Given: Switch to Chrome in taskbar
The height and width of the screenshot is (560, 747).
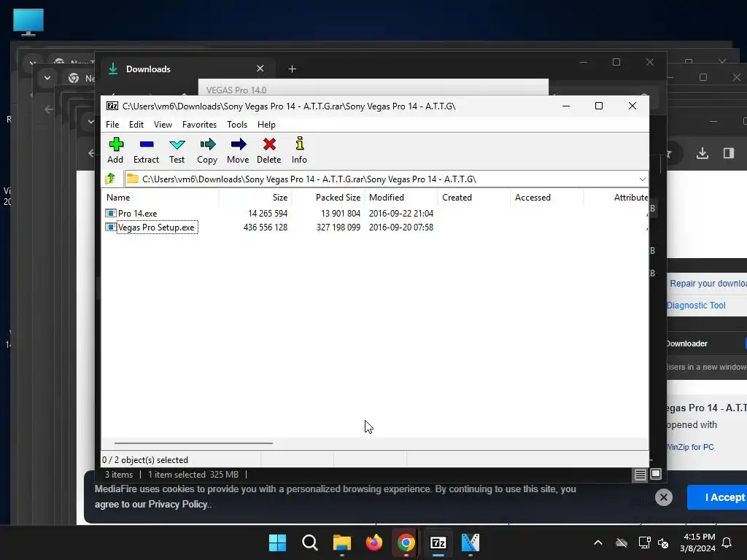Looking at the screenshot, I should pyautogui.click(x=406, y=542).
